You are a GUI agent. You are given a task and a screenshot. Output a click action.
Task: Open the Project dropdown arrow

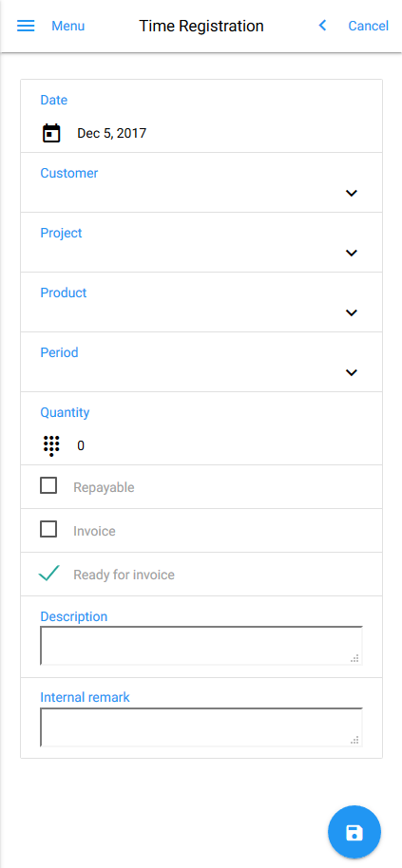point(351,253)
